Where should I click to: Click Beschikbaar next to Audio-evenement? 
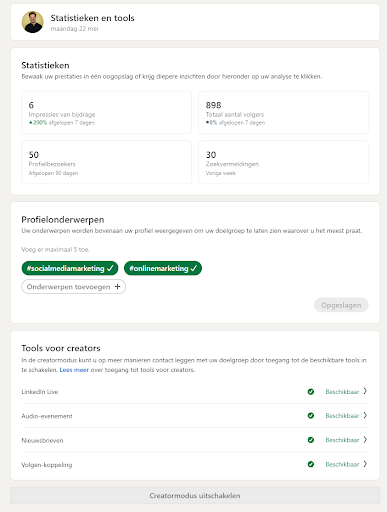pos(342,416)
